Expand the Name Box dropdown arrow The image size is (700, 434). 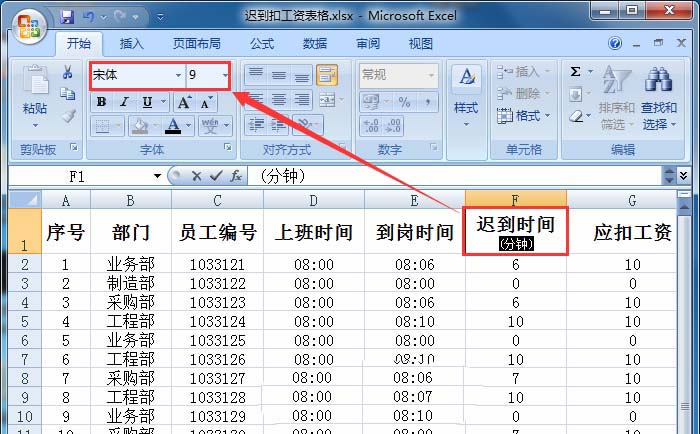[157, 176]
